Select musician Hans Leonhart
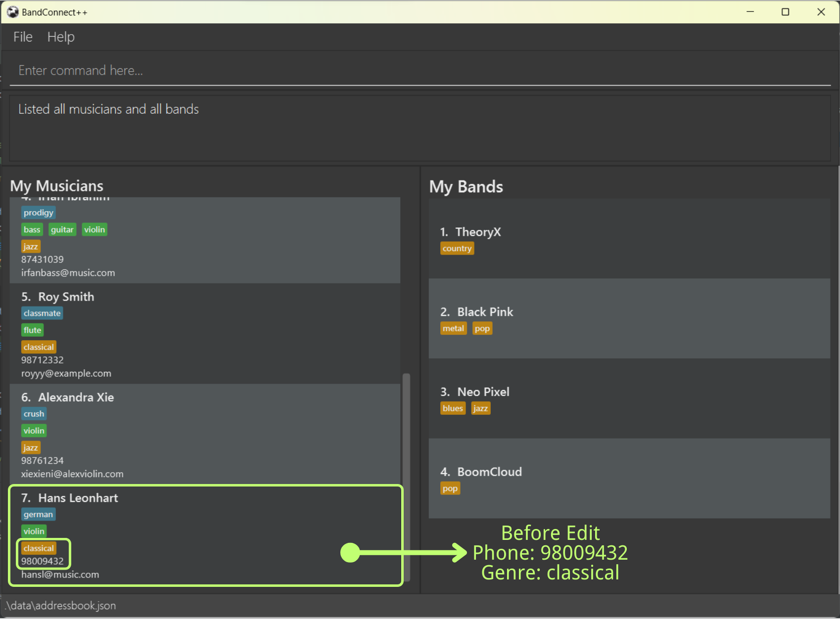This screenshot has width=840, height=619. pyautogui.click(x=205, y=535)
